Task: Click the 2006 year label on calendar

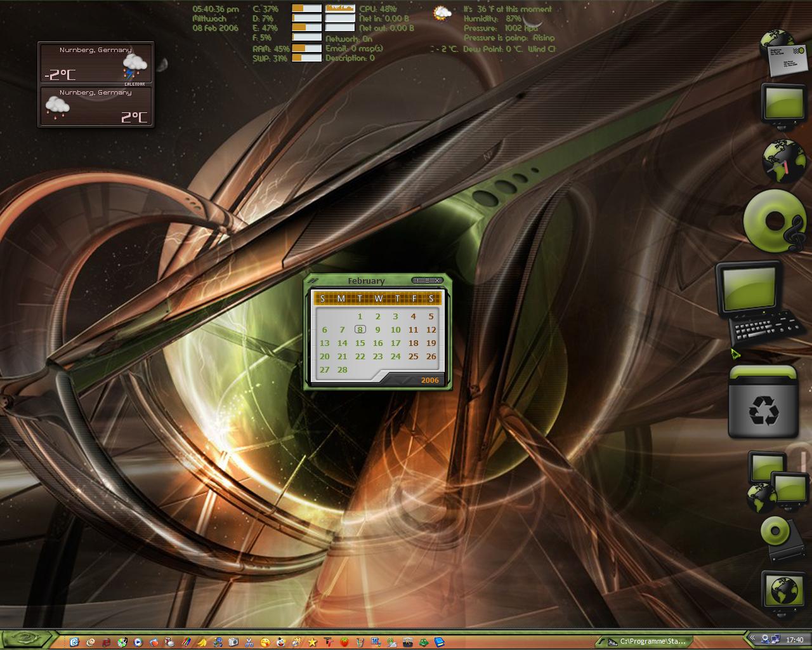Action: point(429,380)
